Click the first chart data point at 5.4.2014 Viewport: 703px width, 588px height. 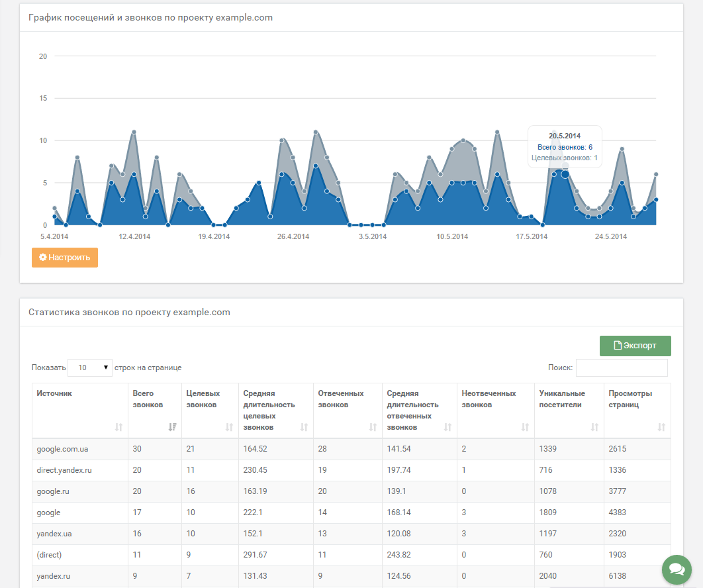pos(54,216)
